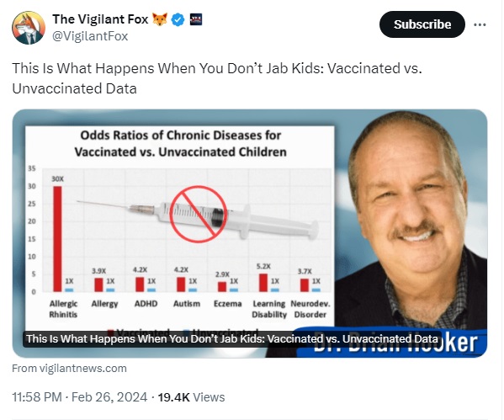Open the @VigilantFox handle link

click(x=90, y=36)
